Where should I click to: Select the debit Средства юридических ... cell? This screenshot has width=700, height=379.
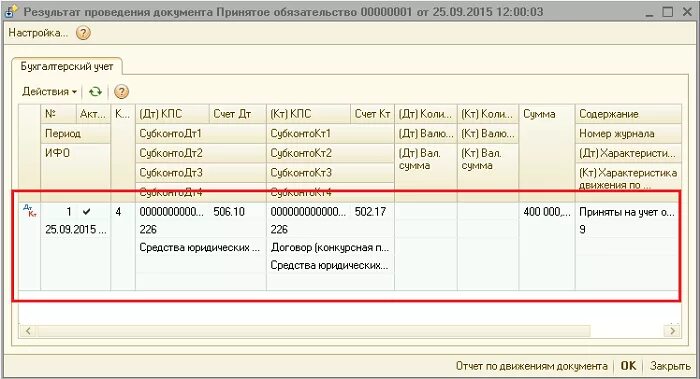(200, 247)
